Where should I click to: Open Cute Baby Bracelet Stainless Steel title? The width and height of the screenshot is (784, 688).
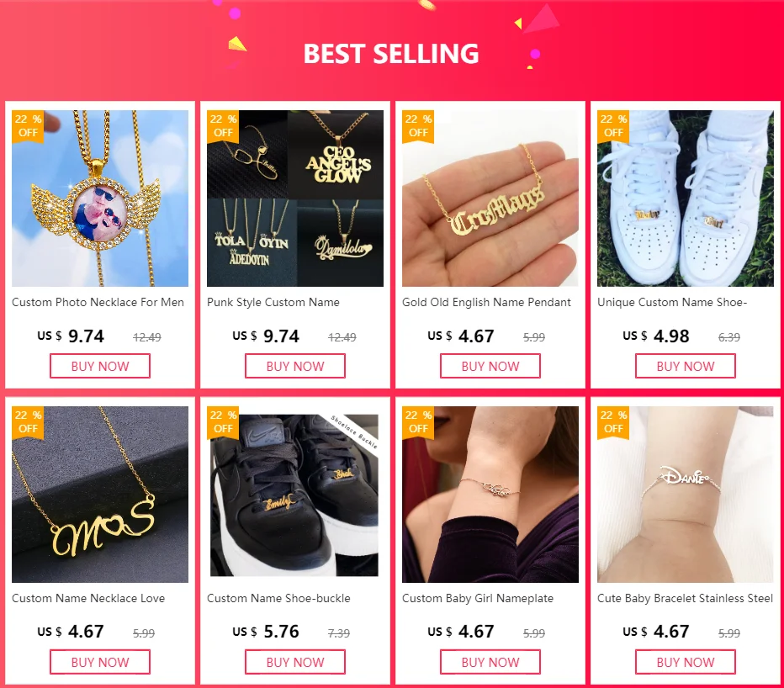[685, 599]
